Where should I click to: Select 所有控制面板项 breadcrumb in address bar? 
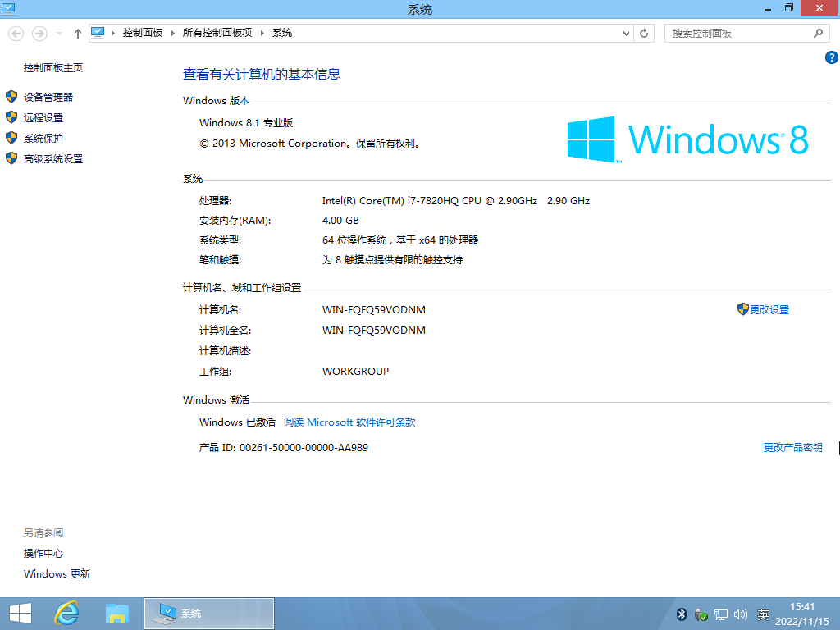coord(217,33)
